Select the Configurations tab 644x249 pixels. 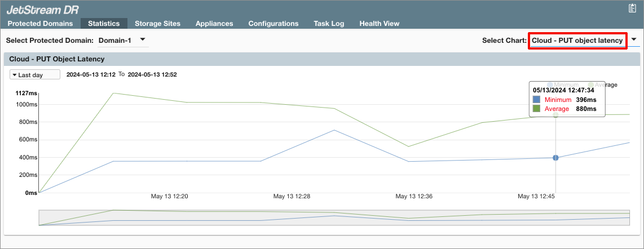[274, 24]
